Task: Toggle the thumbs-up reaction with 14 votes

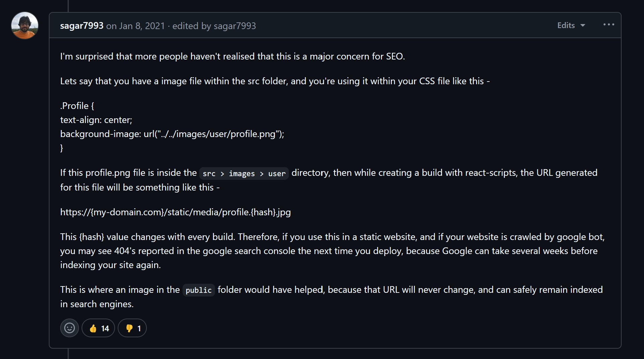Action: tap(98, 328)
